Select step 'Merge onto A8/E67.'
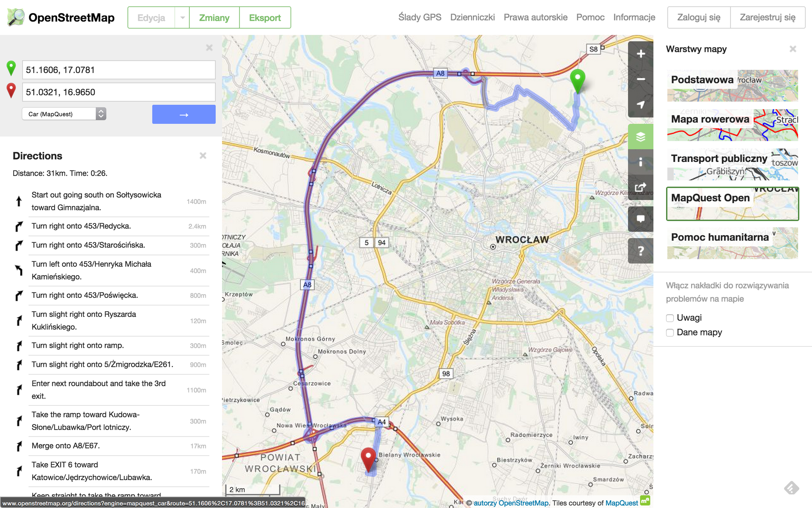Viewport: 812px width, 508px height. pos(111,446)
